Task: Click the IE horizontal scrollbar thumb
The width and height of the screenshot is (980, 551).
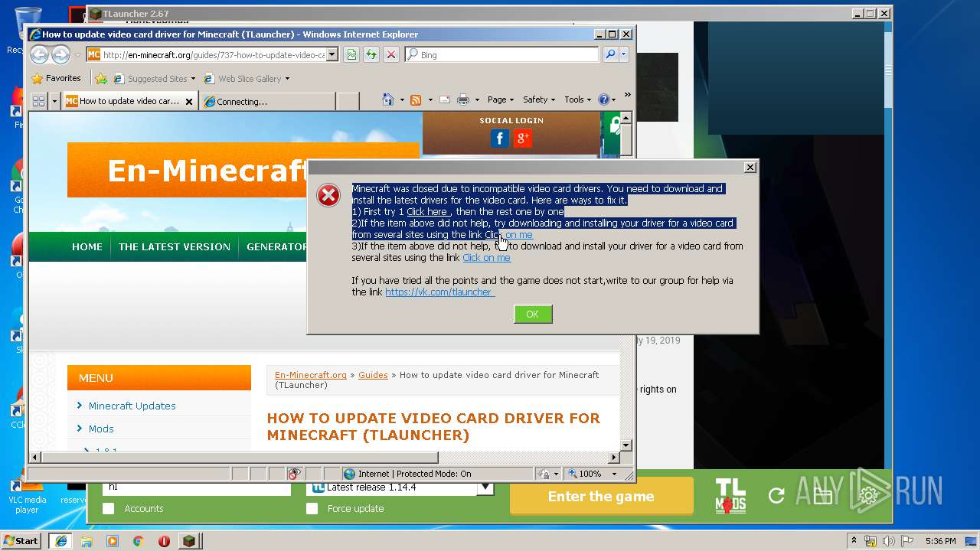Action: [240, 458]
